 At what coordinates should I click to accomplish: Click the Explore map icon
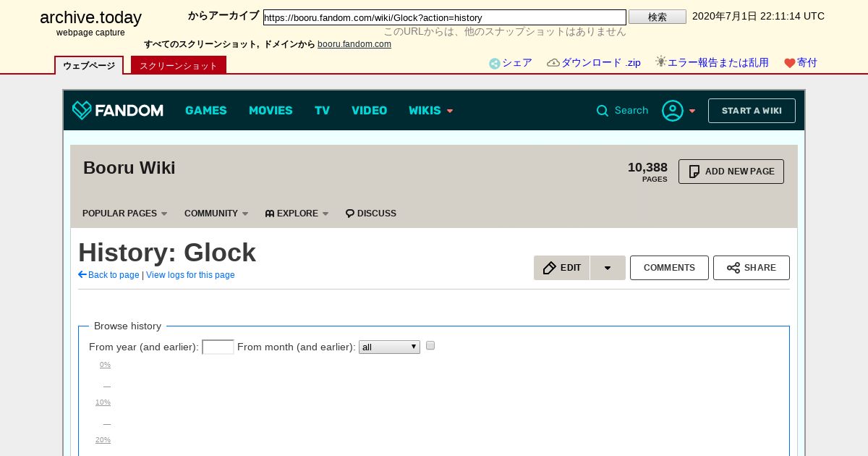[270, 214]
